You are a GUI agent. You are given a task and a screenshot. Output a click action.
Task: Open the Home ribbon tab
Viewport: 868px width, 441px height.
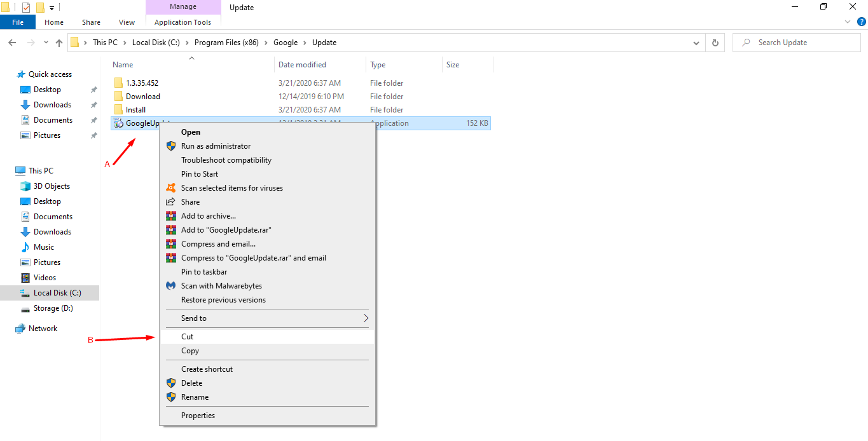coord(54,22)
